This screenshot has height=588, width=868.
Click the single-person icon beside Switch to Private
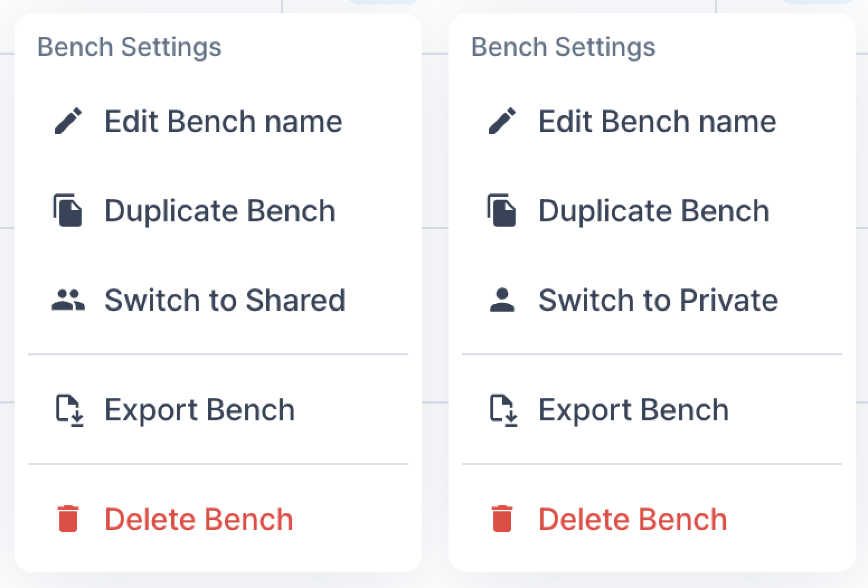pyautogui.click(x=502, y=300)
